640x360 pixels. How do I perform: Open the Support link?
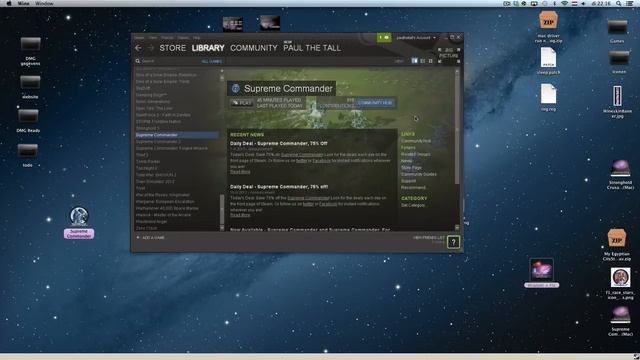click(409, 181)
